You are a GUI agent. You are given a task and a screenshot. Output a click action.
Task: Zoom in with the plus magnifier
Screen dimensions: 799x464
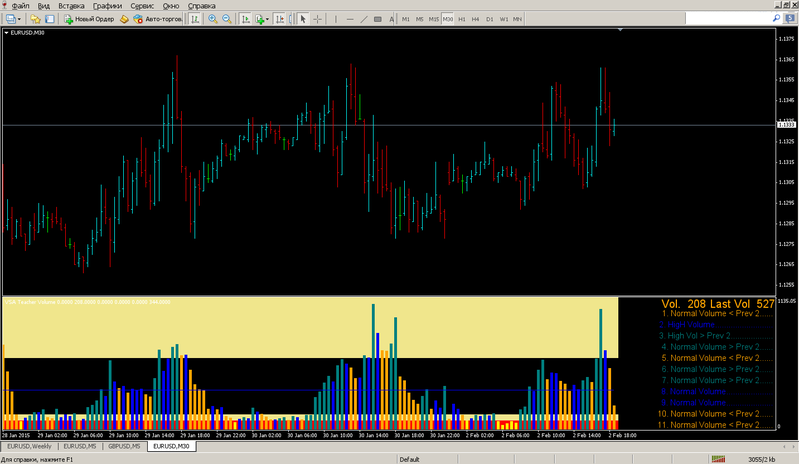point(212,19)
